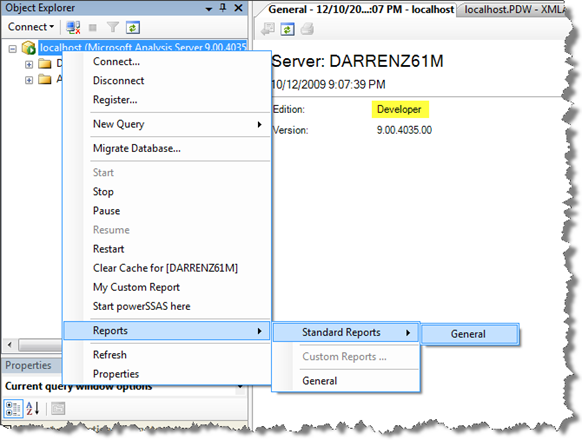Click the version value 9.00.4035.00

404,130
